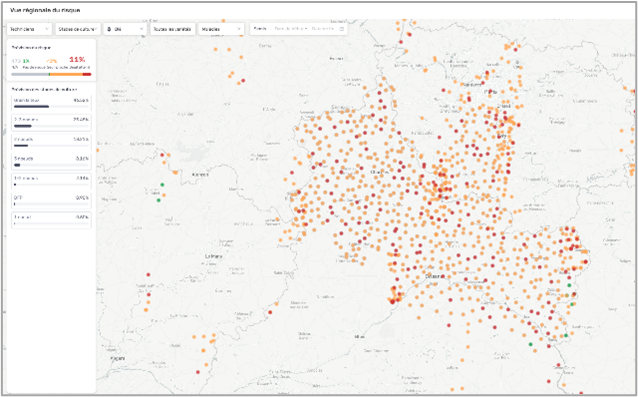Click the red 11% risk percentage
The width and height of the screenshot is (638, 397).
77,59
